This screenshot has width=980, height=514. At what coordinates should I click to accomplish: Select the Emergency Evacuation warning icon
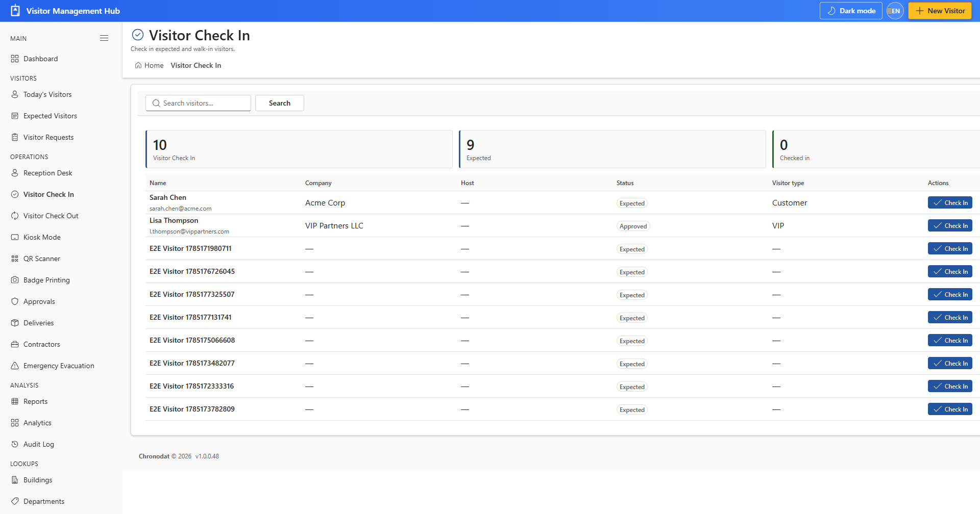click(15, 366)
